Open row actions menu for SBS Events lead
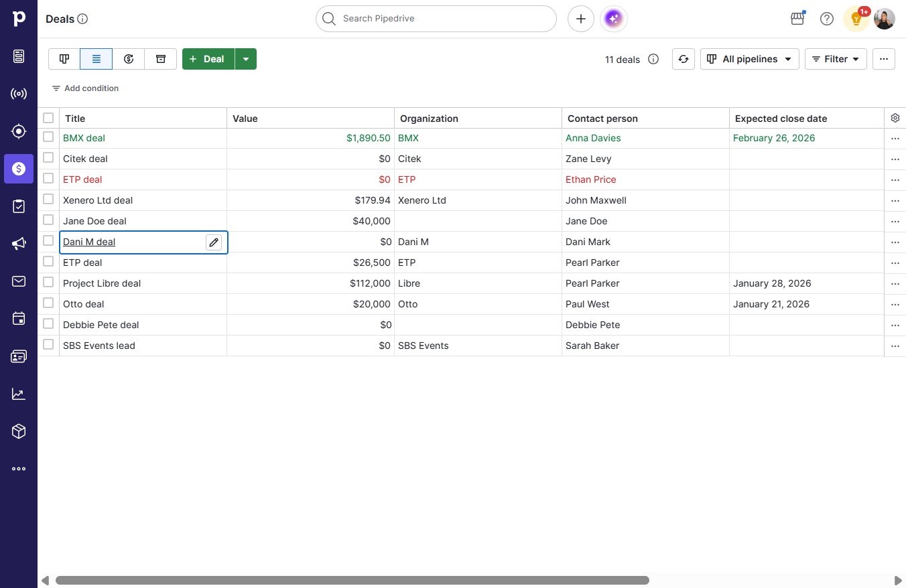Viewport: 906px width, 588px height. point(895,346)
